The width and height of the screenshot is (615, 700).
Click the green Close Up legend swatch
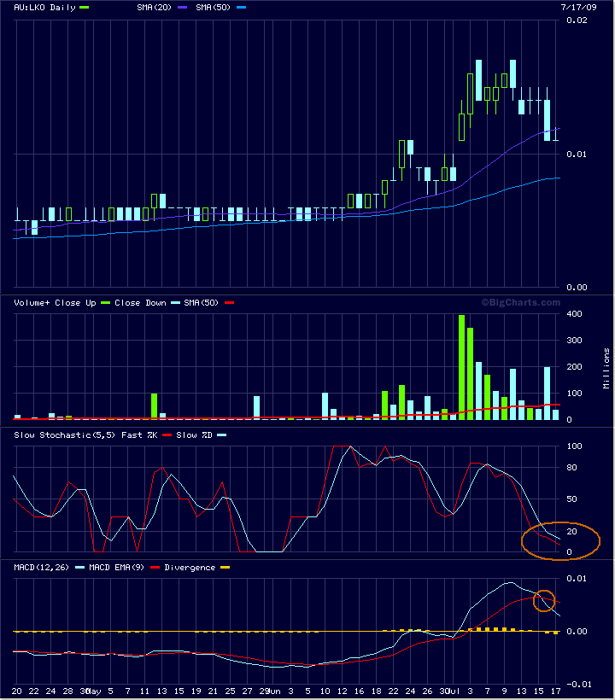105,303
